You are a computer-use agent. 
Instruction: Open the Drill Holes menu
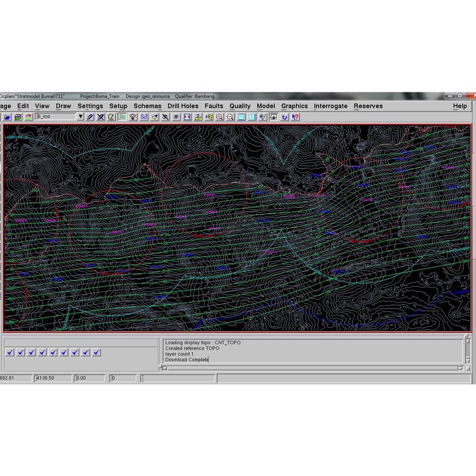coord(183,106)
